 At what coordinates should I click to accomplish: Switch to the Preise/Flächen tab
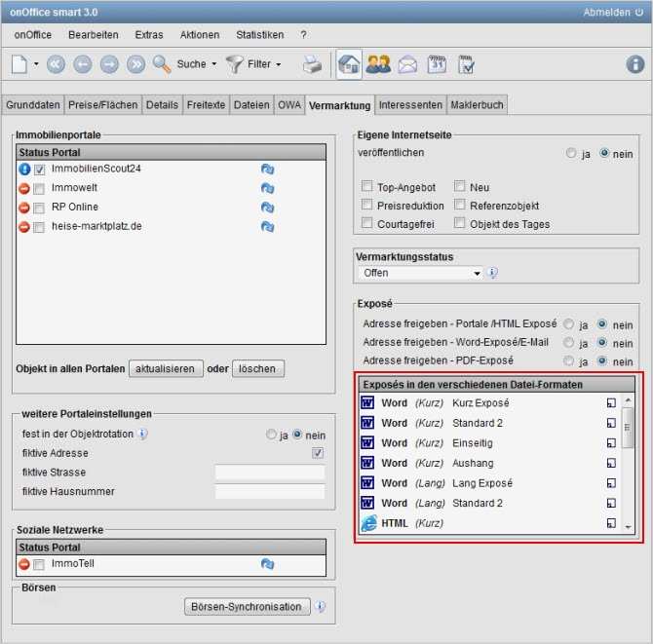point(103,105)
